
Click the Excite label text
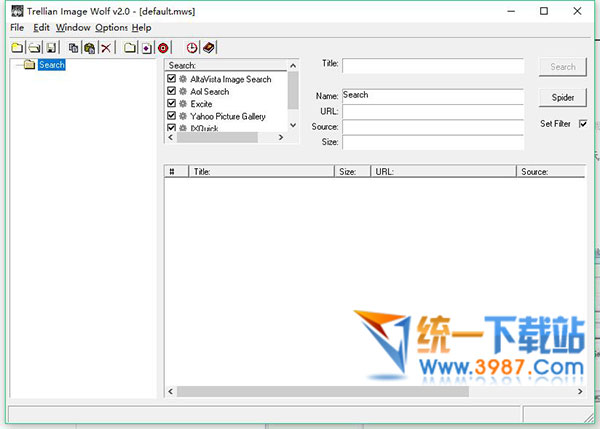click(x=201, y=104)
